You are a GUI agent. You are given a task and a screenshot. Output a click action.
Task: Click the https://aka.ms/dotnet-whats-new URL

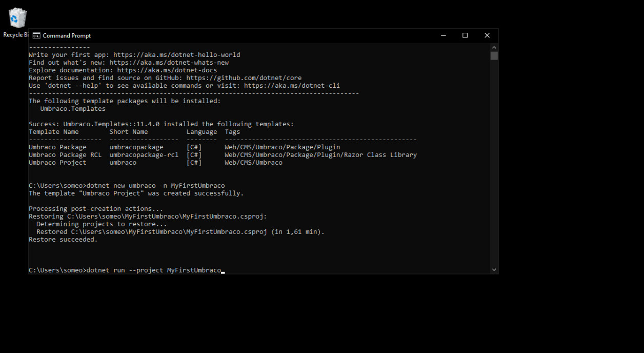pyautogui.click(x=169, y=63)
